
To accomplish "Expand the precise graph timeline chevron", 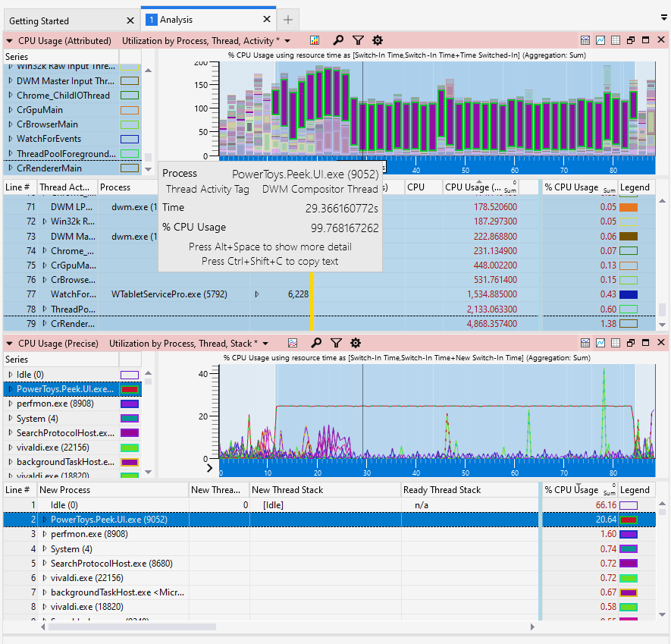I will point(210,468).
